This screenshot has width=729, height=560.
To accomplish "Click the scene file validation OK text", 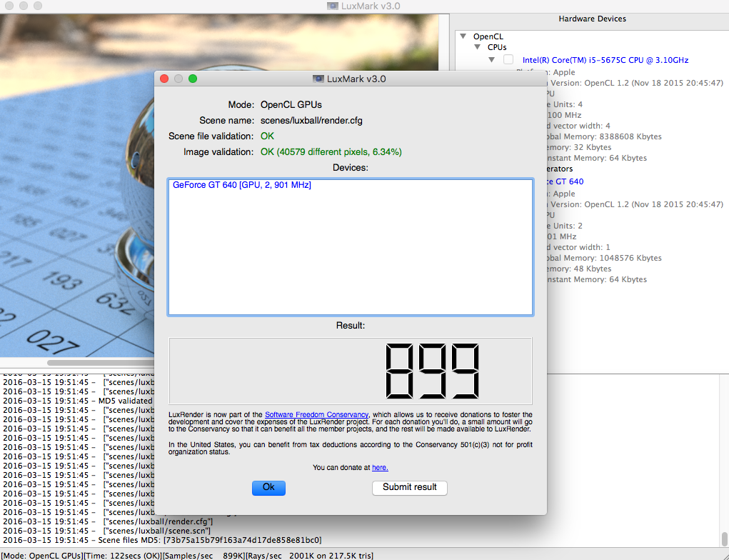I will point(267,136).
